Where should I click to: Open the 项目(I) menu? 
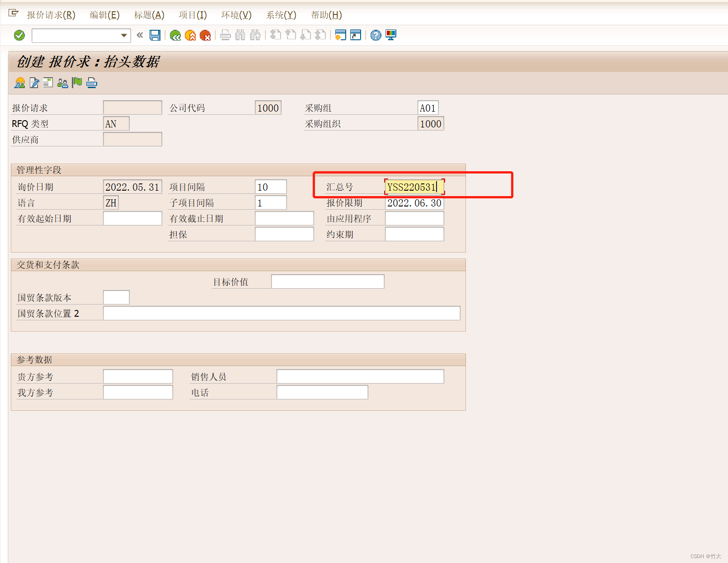click(x=193, y=15)
